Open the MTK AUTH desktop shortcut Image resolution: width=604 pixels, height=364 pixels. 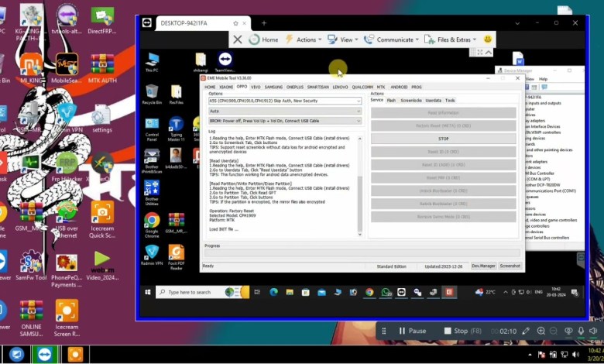pos(102,65)
